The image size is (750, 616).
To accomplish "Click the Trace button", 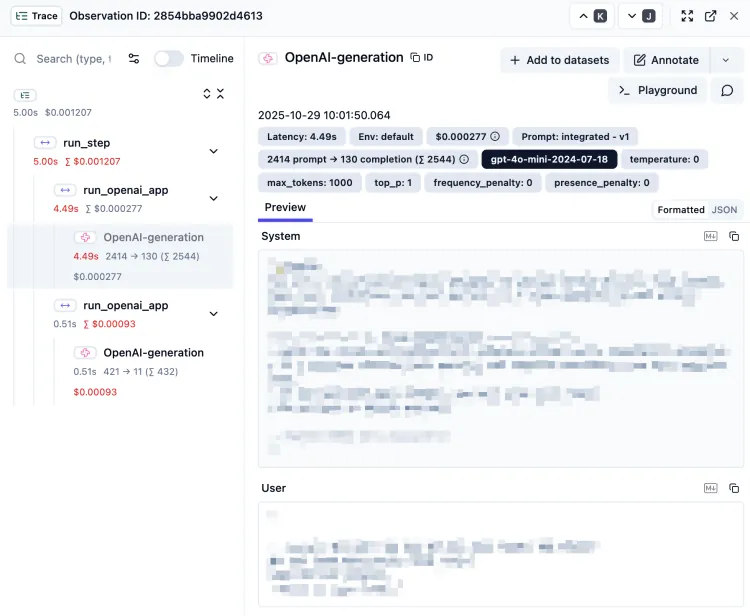I will [36, 16].
